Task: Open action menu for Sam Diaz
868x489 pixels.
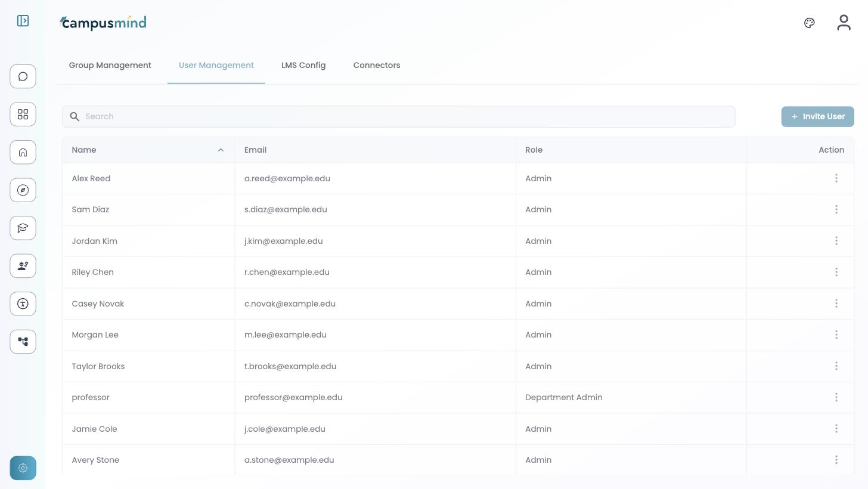Action: 836,209
